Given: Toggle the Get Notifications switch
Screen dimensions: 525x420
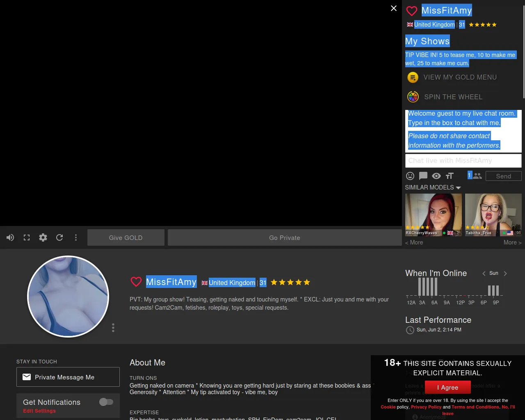Looking at the screenshot, I should [x=106, y=402].
